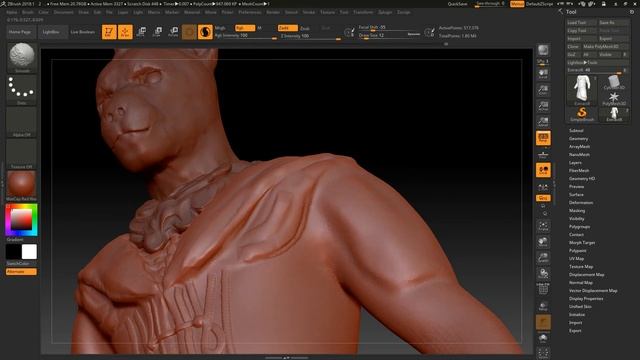Toggle Local symmetry rotation button
Screen dimensions: 640x360
click(543, 170)
